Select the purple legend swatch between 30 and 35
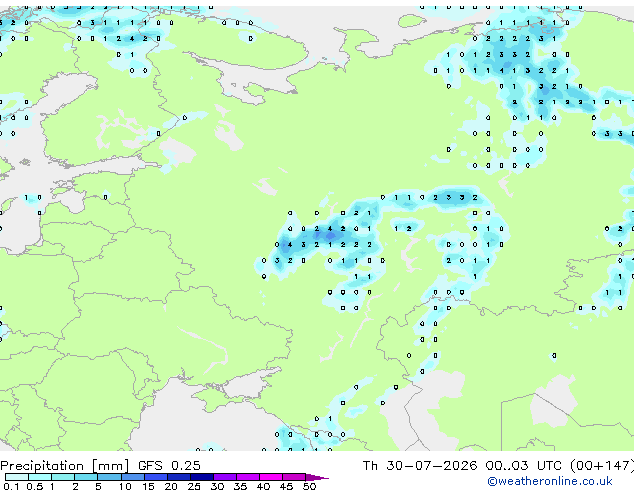The width and height of the screenshot is (634, 490). click(225, 477)
